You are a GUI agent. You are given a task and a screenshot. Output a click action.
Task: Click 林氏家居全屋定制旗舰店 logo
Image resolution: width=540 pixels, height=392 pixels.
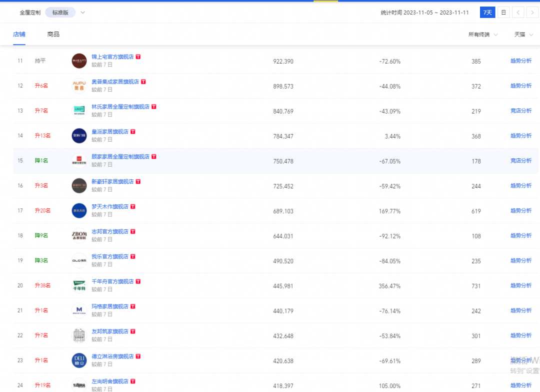coord(79,111)
